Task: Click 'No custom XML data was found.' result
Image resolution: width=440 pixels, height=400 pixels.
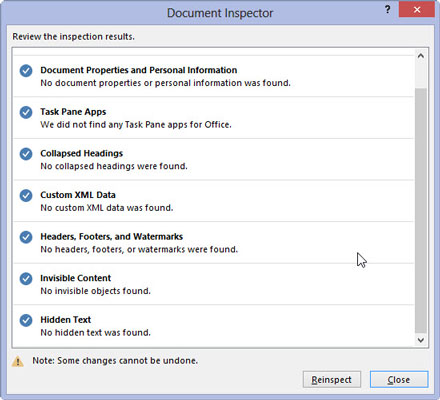Action: [107, 208]
